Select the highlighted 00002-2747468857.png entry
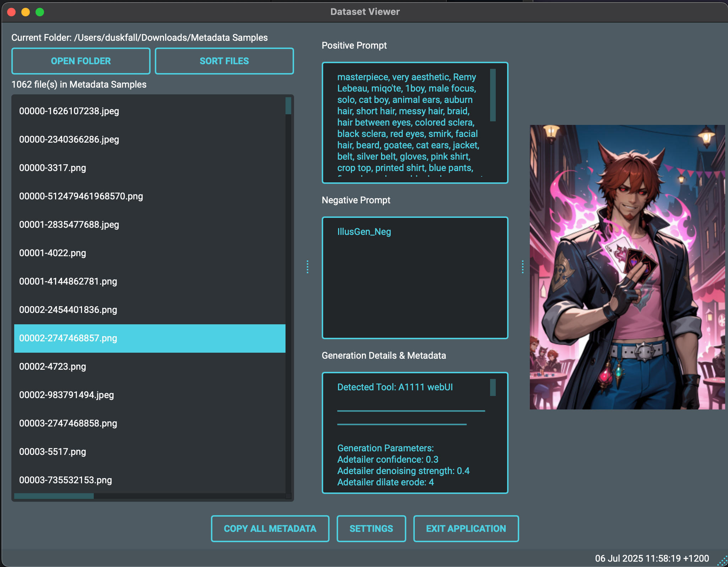Viewport: 728px width, 567px height. point(68,338)
